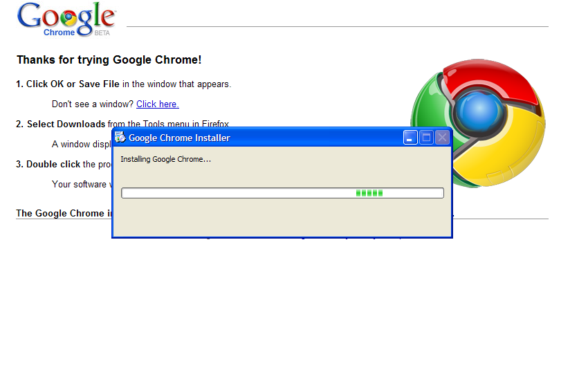The width and height of the screenshot is (588, 370).
Task: Click the "Double click" step three text
Action: [53, 164]
